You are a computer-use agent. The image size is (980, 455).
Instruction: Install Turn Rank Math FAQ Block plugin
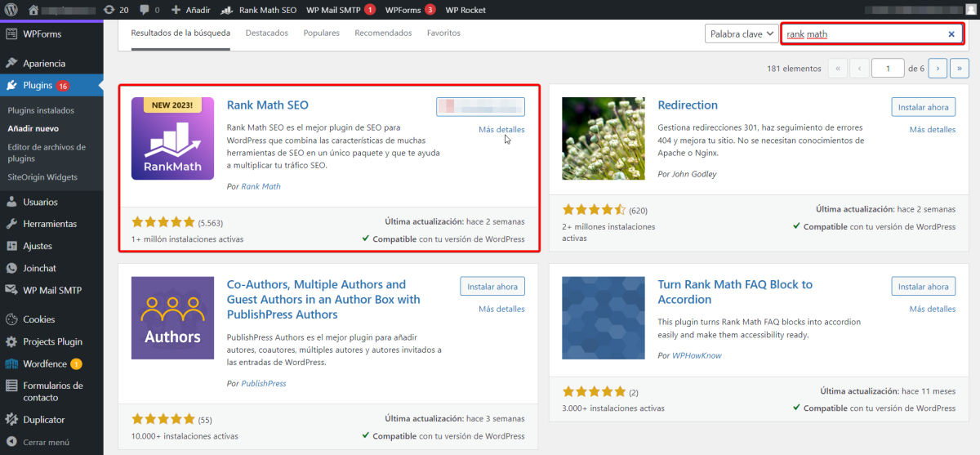click(923, 287)
